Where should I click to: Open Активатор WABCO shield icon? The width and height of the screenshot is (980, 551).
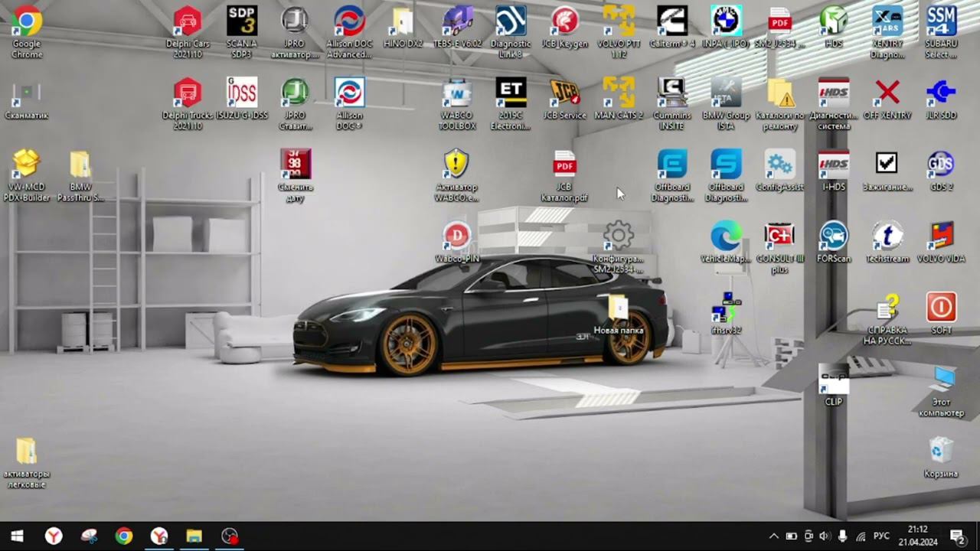click(x=456, y=175)
